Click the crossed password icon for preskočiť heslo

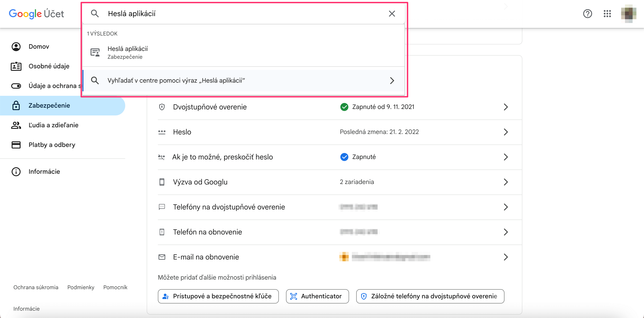click(161, 157)
